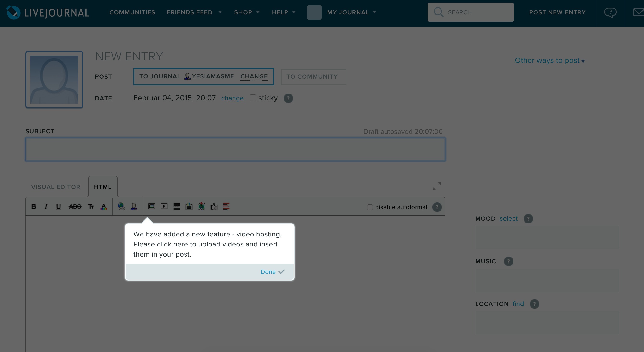Open font text color picker
The height and width of the screenshot is (352, 644).
pyautogui.click(x=104, y=206)
